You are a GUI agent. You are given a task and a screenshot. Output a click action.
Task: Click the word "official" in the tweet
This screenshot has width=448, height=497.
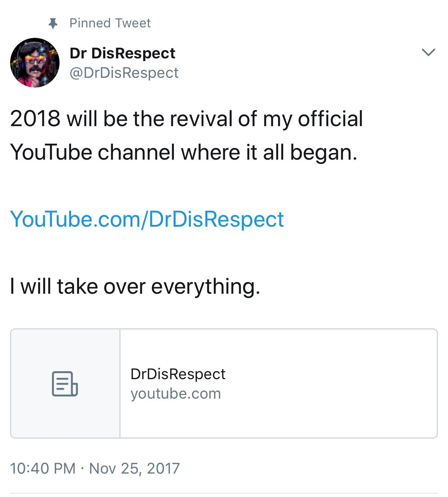330,119
